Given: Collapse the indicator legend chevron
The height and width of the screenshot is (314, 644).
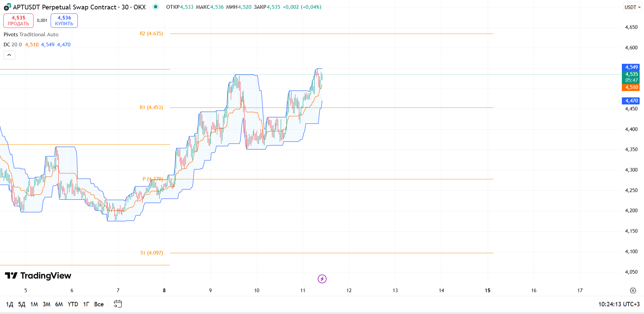Looking at the screenshot, I should 9,55.
